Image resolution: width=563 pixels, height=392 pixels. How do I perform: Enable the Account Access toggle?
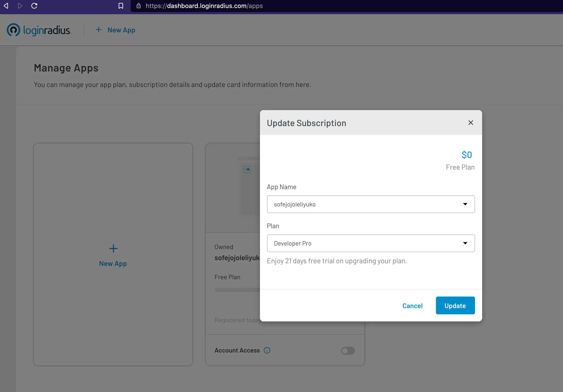[347, 350]
